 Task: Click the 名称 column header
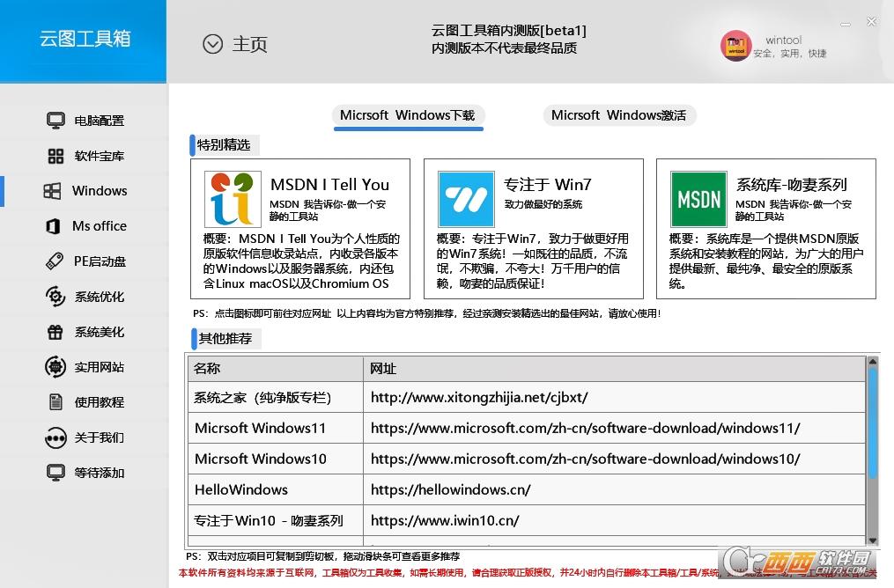point(276,369)
